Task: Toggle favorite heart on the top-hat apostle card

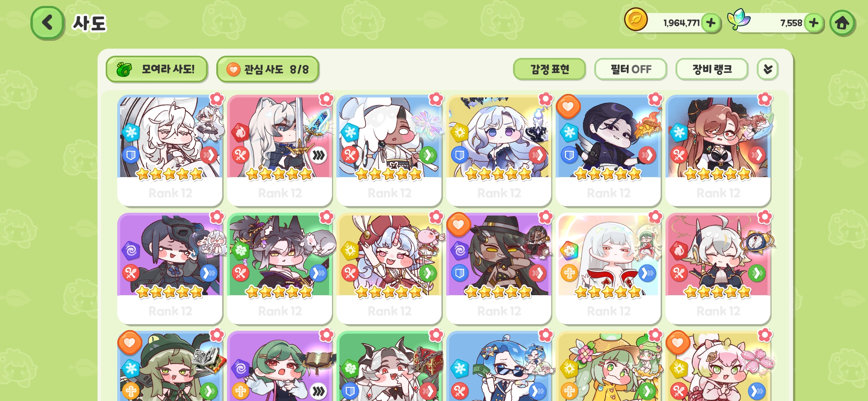Action: [x=458, y=225]
